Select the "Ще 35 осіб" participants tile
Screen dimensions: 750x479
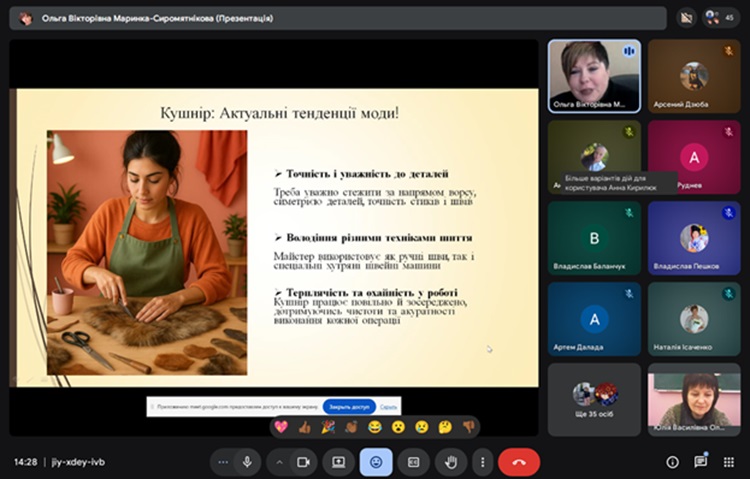(x=594, y=398)
